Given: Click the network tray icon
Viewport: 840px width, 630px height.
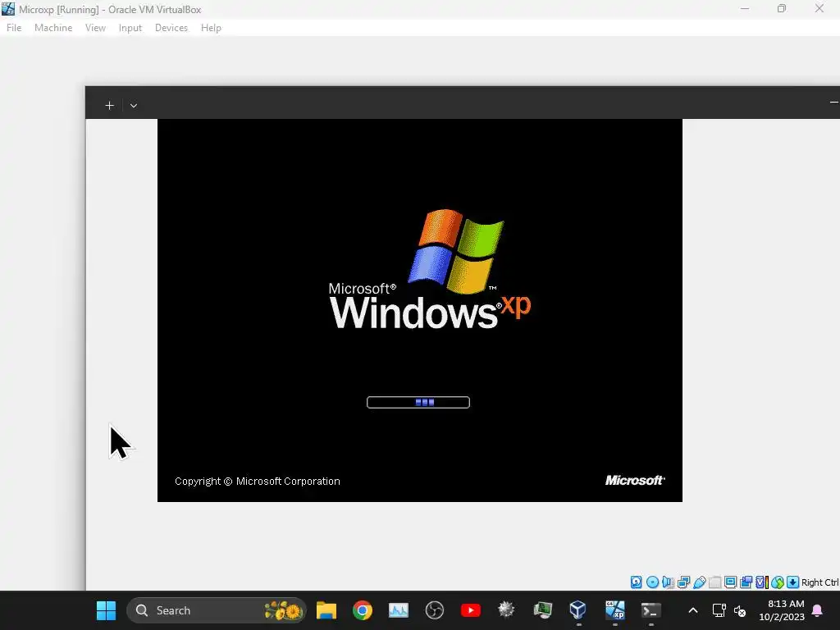Looking at the screenshot, I should point(719,610).
